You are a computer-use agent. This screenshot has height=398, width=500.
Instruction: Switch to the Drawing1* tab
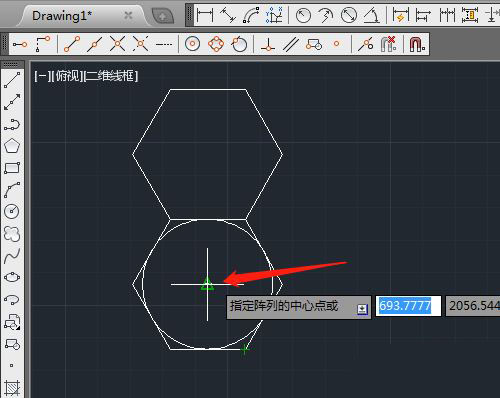coord(62,16)
